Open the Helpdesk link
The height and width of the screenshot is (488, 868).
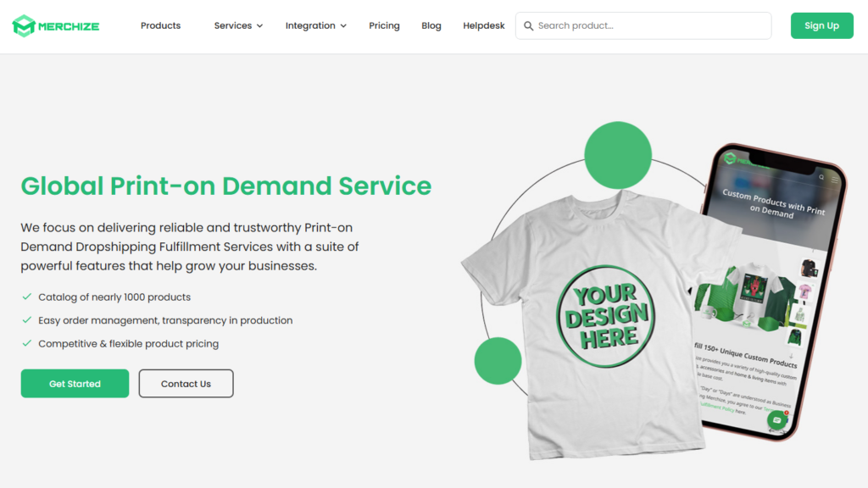(x=484, y=26)
